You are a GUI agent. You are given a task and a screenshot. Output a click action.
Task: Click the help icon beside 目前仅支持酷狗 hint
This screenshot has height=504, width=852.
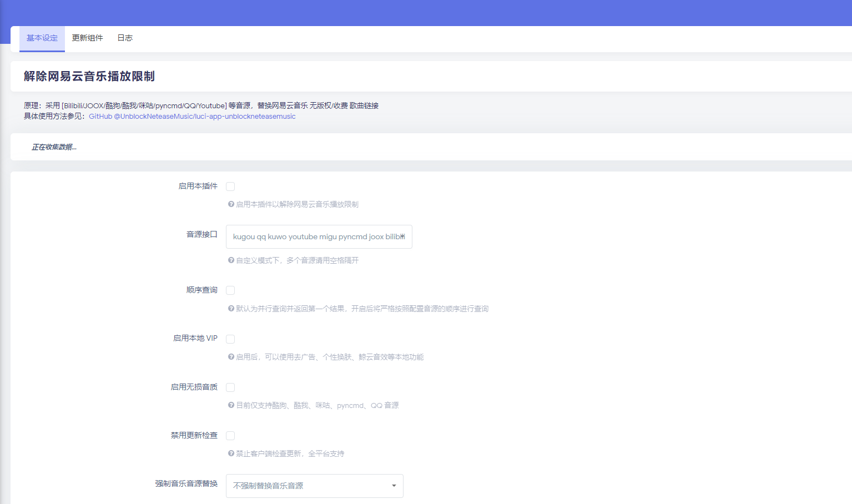coord(231,405)
